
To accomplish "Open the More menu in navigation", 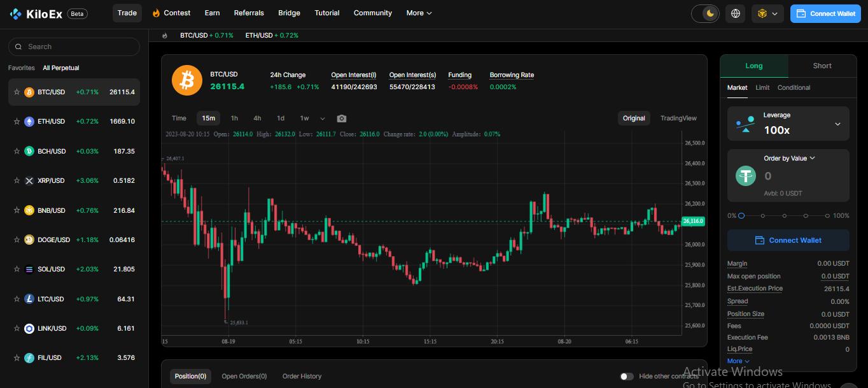I will tap(419, 13).
